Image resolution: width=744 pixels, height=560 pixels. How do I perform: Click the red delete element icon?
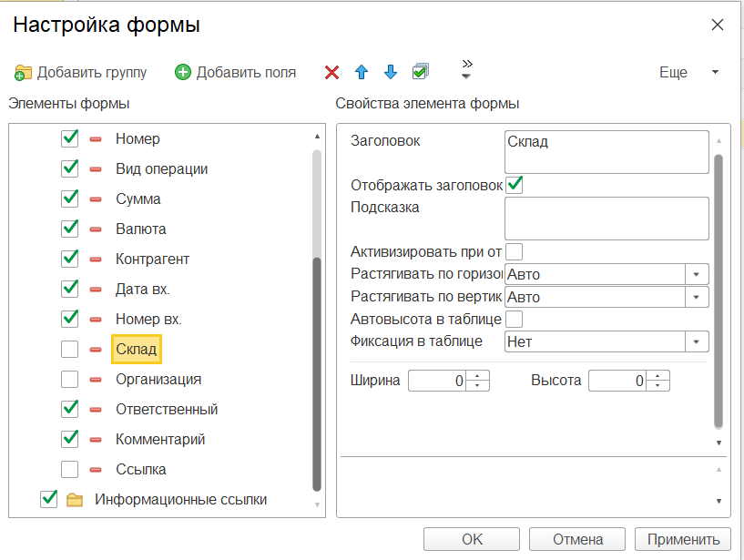pos(332,73)
